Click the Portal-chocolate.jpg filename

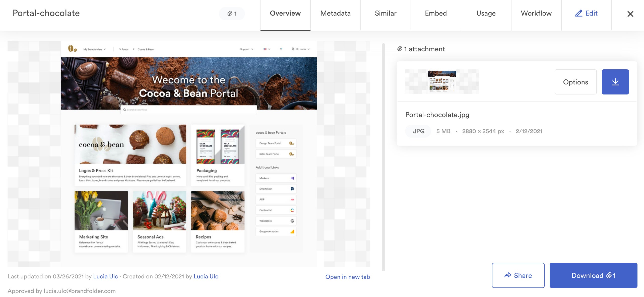(437, 115)
